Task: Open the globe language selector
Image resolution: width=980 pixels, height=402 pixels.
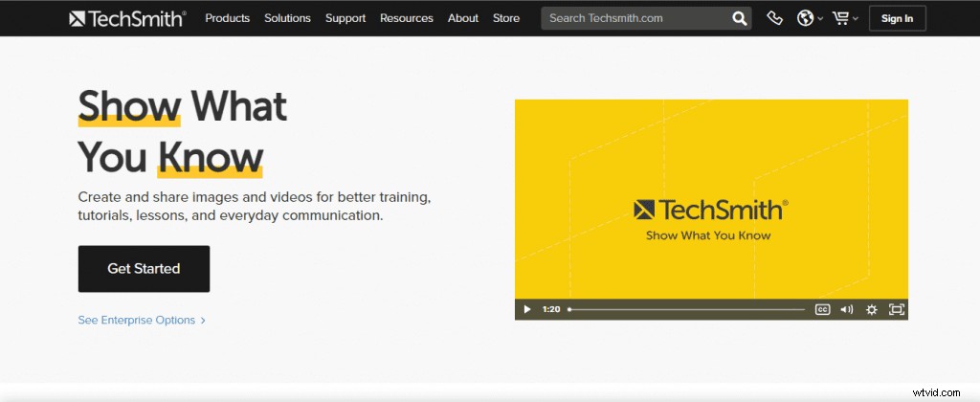Action: point(805,18)
